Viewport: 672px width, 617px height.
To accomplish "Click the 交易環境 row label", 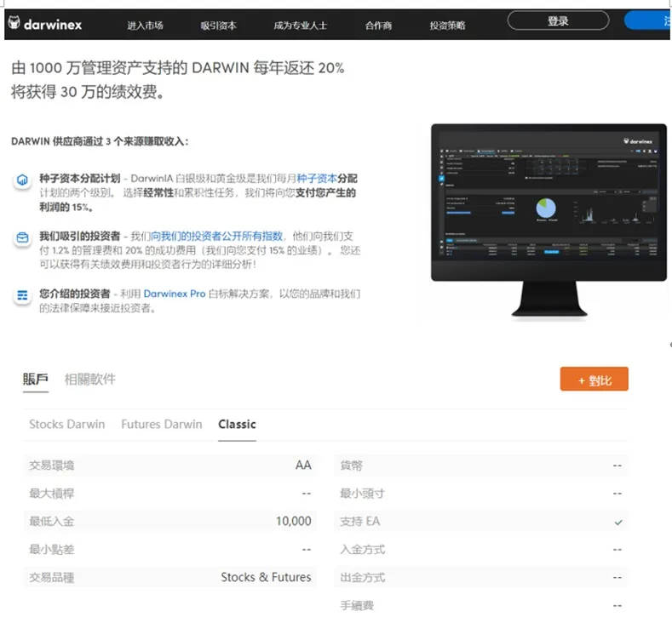I will (51, 466).
